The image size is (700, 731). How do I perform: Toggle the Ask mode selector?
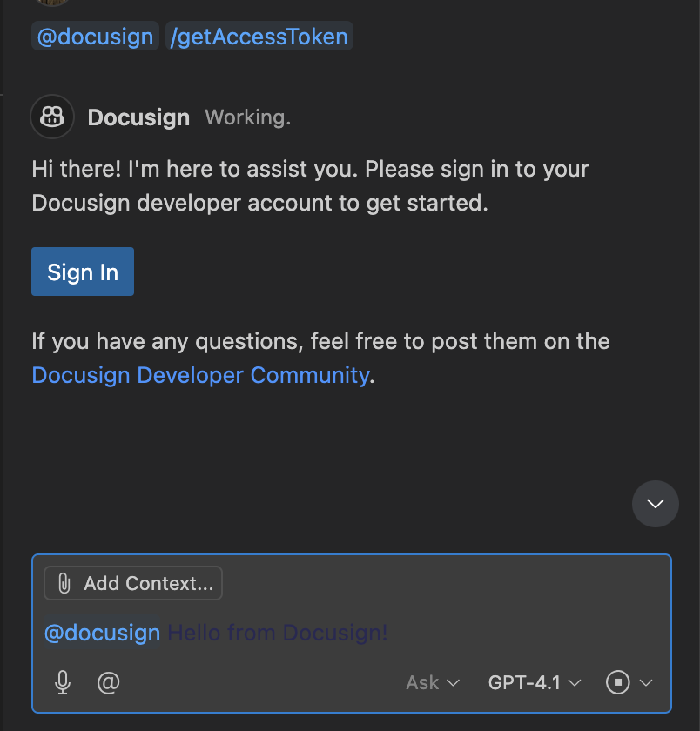pos(431,682)
